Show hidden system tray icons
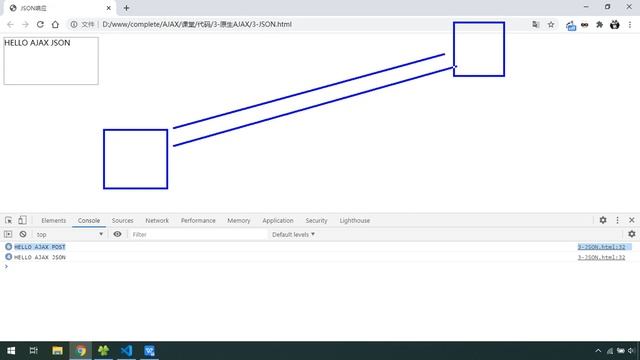 pos(598,351)
